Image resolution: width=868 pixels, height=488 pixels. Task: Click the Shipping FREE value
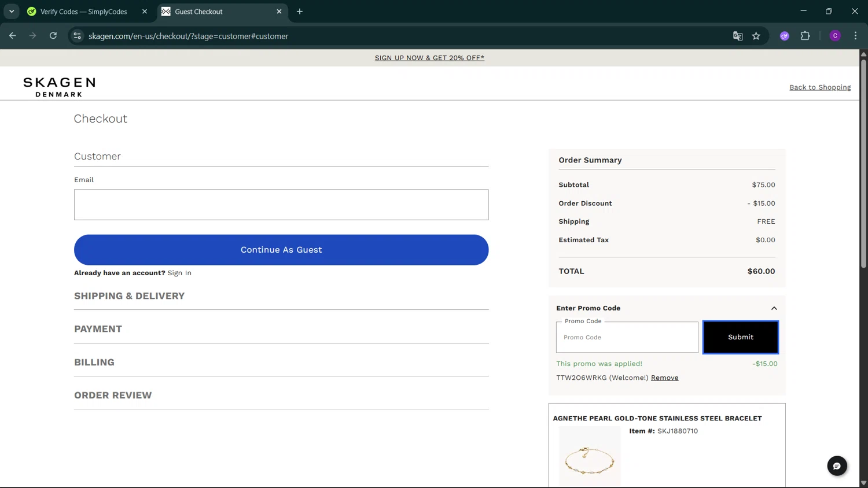[766, 221]
